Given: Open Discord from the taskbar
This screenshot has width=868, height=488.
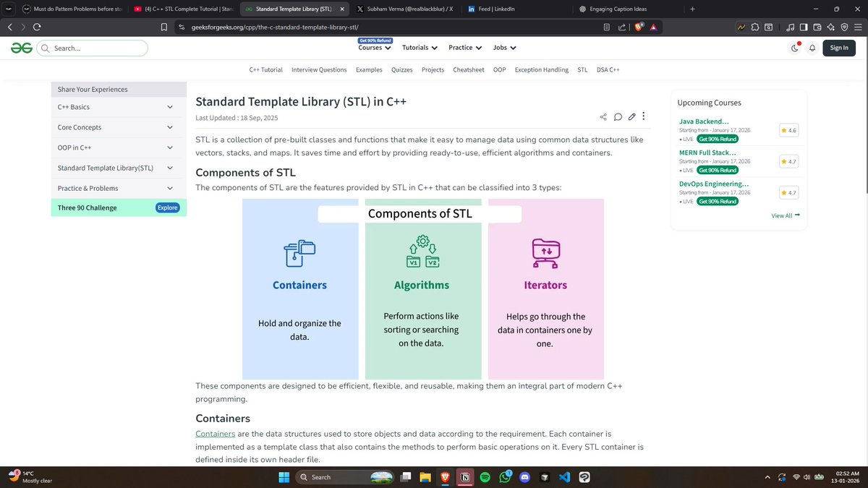Looking at the screenshot, I should 524,477.
